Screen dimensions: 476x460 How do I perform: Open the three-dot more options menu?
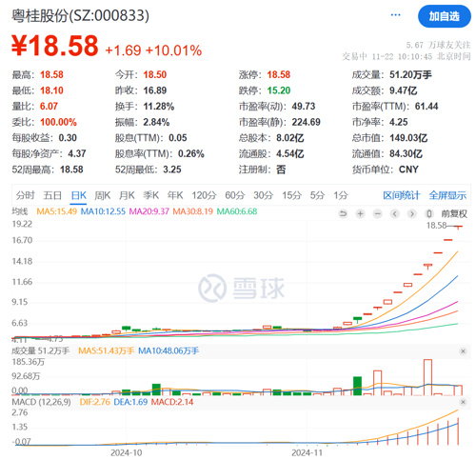pyautogui.click(x=395, y=15)
